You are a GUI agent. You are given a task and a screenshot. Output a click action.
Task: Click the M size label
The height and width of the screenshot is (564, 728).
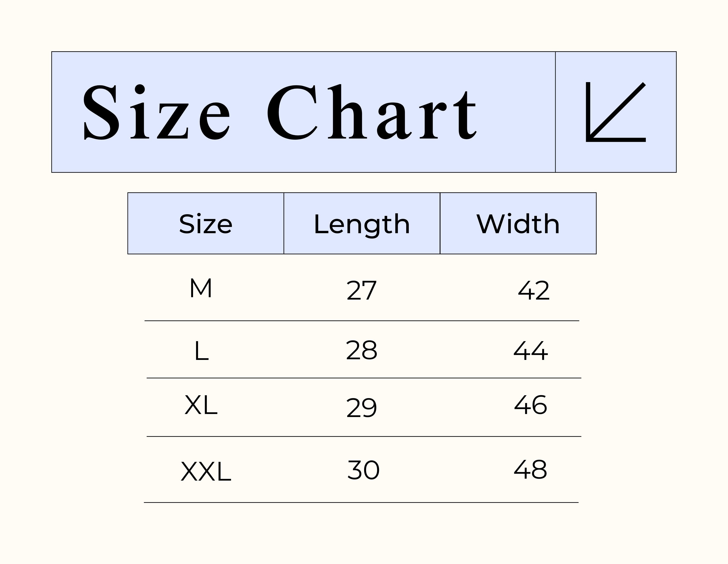[201, 288]
